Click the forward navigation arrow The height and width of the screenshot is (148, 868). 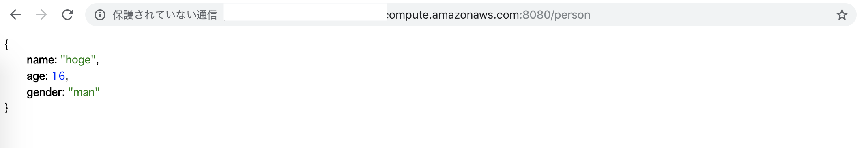41,15
